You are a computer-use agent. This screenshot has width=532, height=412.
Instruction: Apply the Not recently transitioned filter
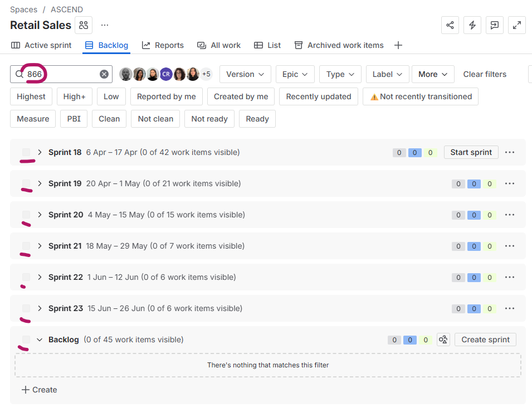[x=421, y=96]
